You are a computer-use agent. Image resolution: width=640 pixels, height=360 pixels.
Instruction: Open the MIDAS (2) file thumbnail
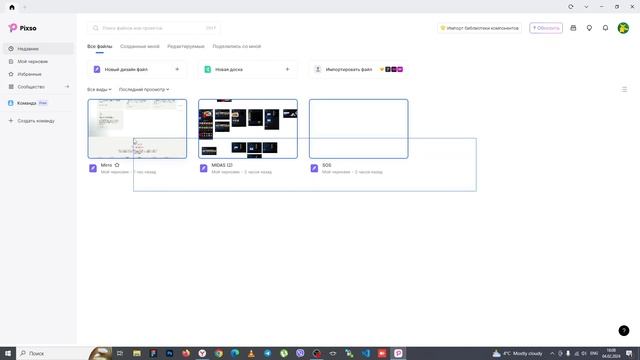tap(248, 129)
